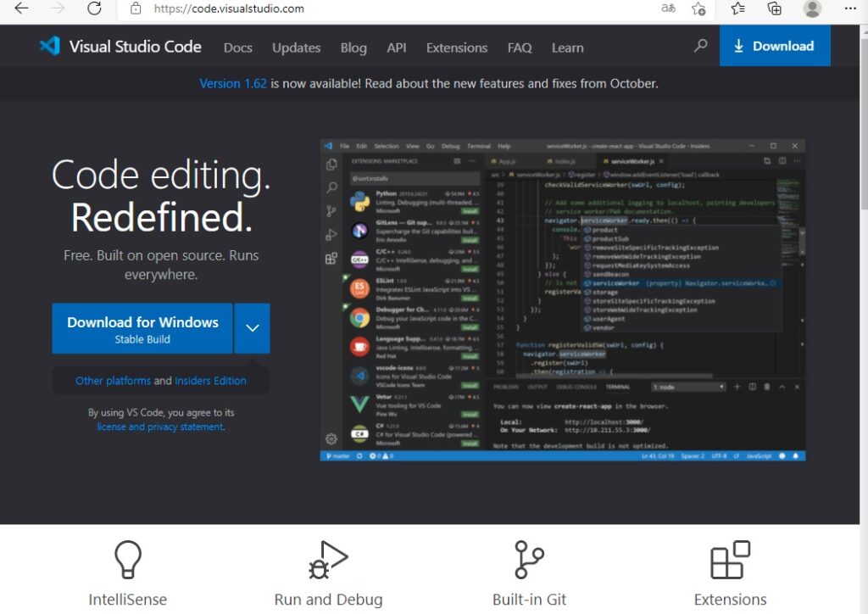Select the IntelliSense feature label
Screen dimensions: 868x614
click(128, 599)
